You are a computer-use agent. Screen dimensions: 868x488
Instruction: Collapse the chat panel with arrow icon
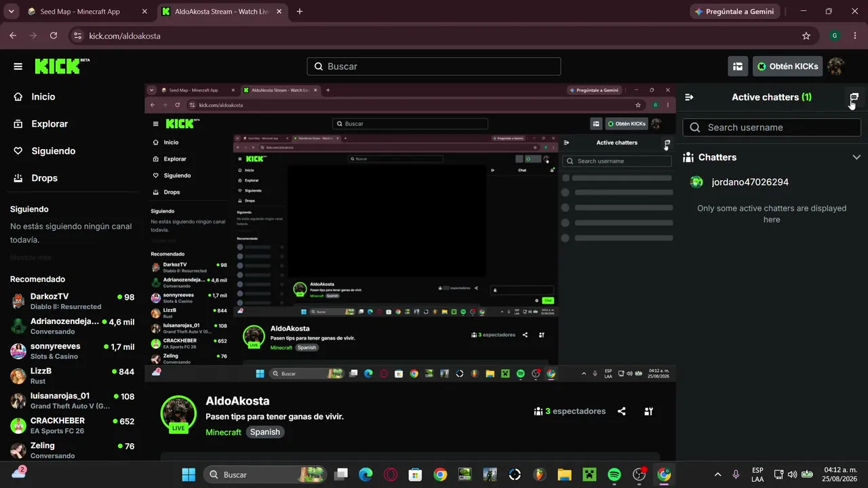pos(689,97)
